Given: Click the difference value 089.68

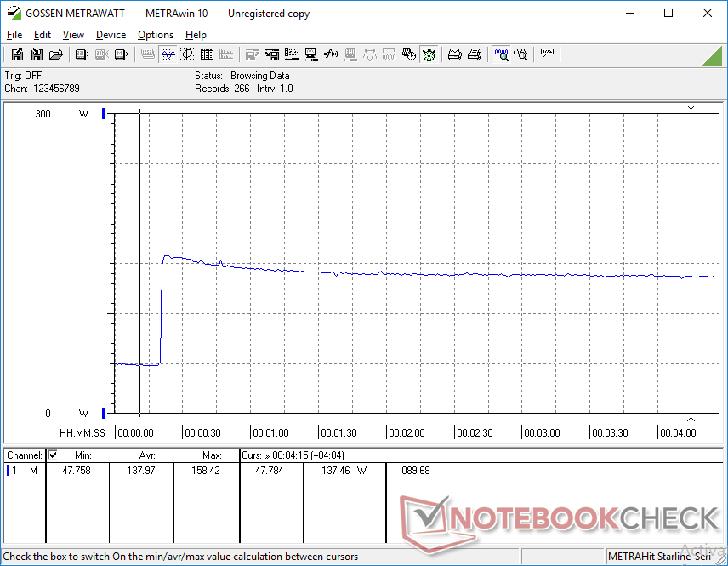Looking at the screenshot, I should click(x=416, y=471).
